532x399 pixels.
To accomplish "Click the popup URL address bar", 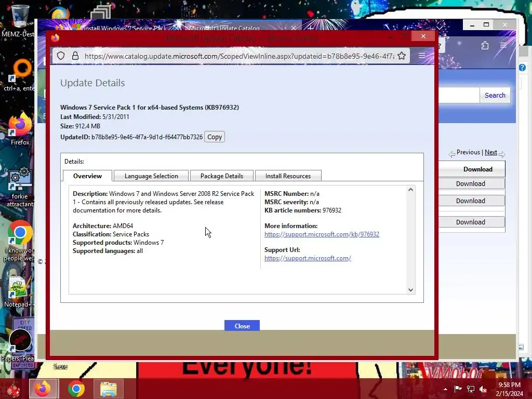I will click(239, 56).
